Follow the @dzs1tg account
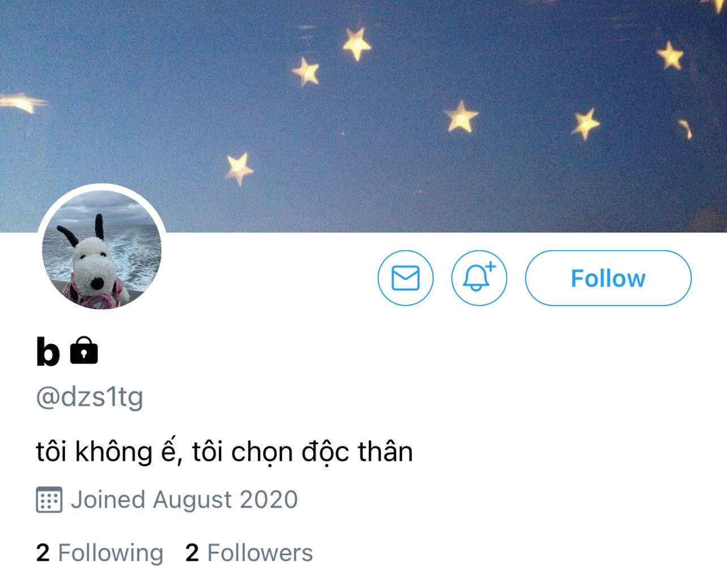The width and height of the screenshot is (727, 588). (608, 278)
